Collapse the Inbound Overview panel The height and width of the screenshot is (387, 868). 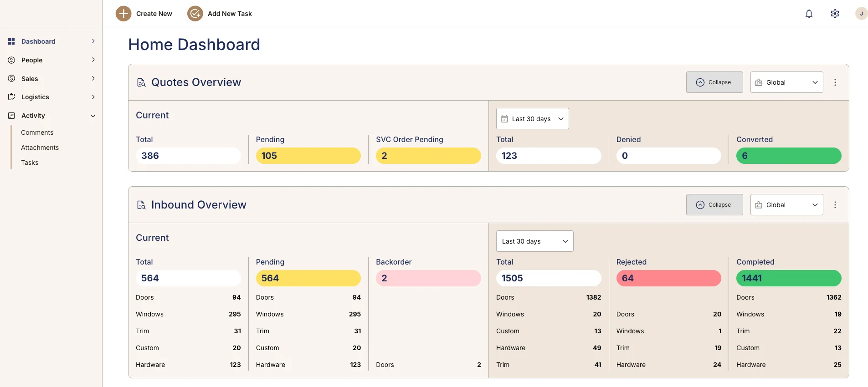coord(714,205)
